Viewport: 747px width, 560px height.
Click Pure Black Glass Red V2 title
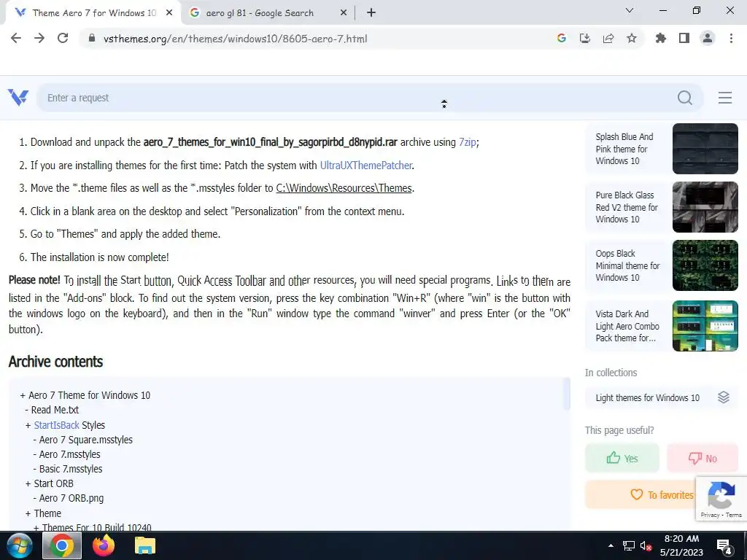pos(627,207)
